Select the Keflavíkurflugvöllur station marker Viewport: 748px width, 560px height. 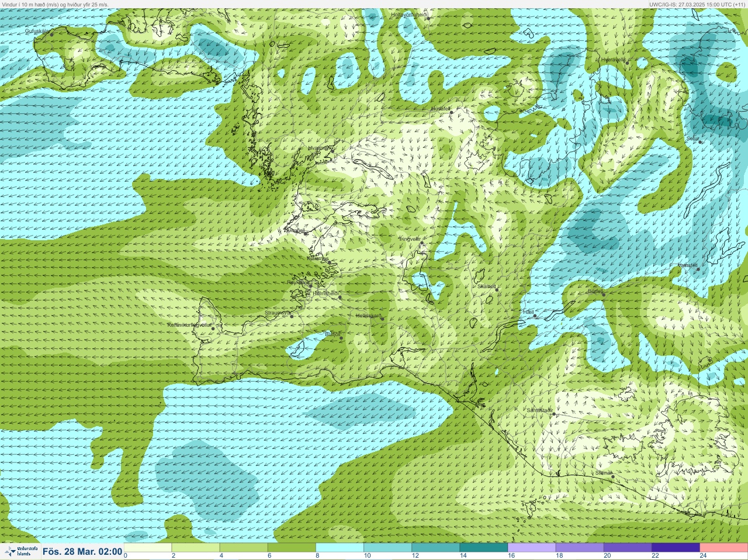[x=213, y=329]
